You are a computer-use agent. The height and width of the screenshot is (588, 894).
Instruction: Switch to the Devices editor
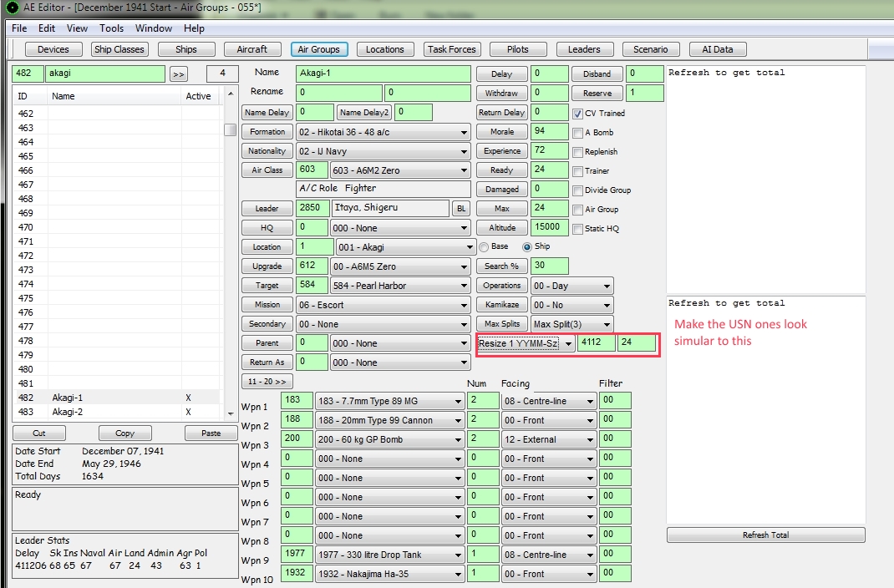[x=53, y=49]
